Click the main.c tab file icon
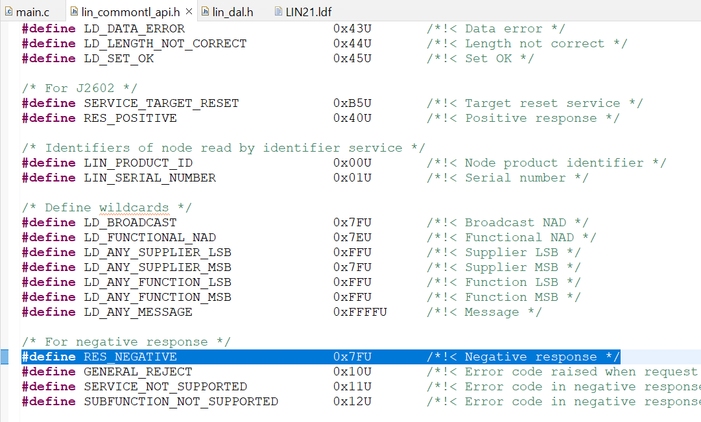Screen dimensions: 701x422 tap(8, 11)
